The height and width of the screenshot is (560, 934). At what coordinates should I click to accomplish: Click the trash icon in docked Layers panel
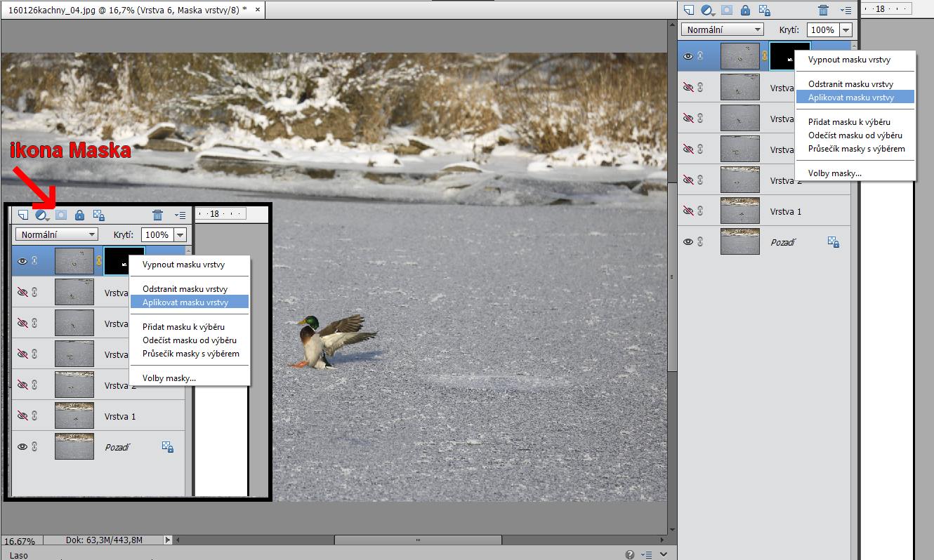click(824, 10)
